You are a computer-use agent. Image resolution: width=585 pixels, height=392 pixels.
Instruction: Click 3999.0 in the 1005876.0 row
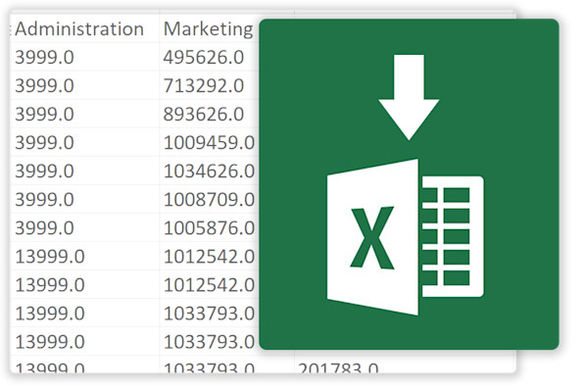tap(44, 228)
